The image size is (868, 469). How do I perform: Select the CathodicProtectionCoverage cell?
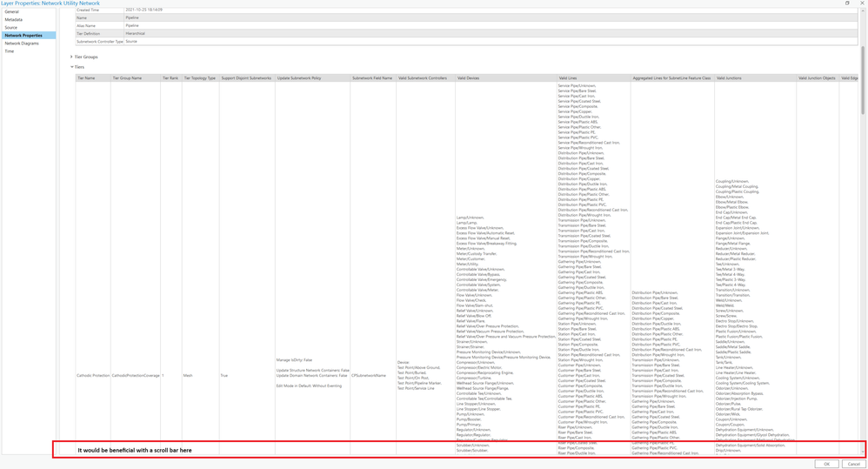(136, 375)
